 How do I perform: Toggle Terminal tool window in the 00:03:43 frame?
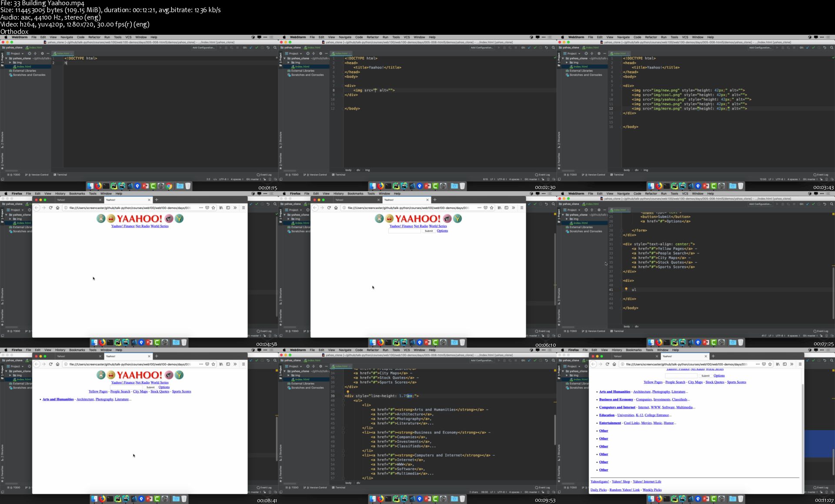(617, 175)
